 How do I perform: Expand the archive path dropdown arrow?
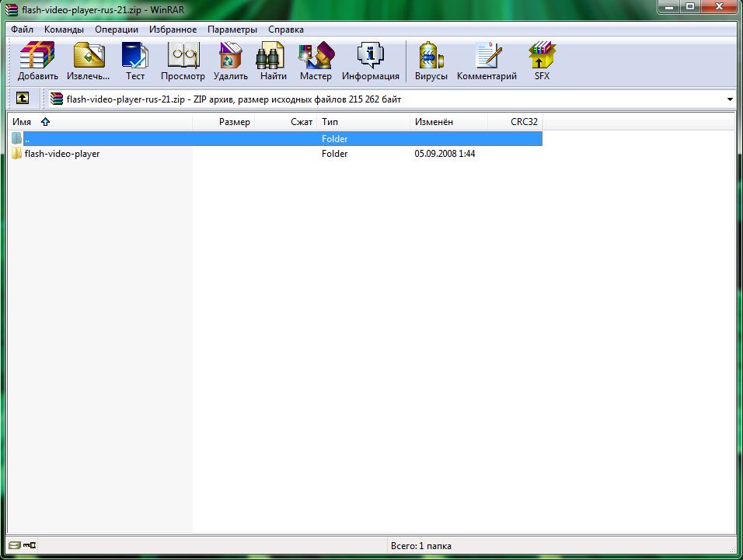[730, 99]
